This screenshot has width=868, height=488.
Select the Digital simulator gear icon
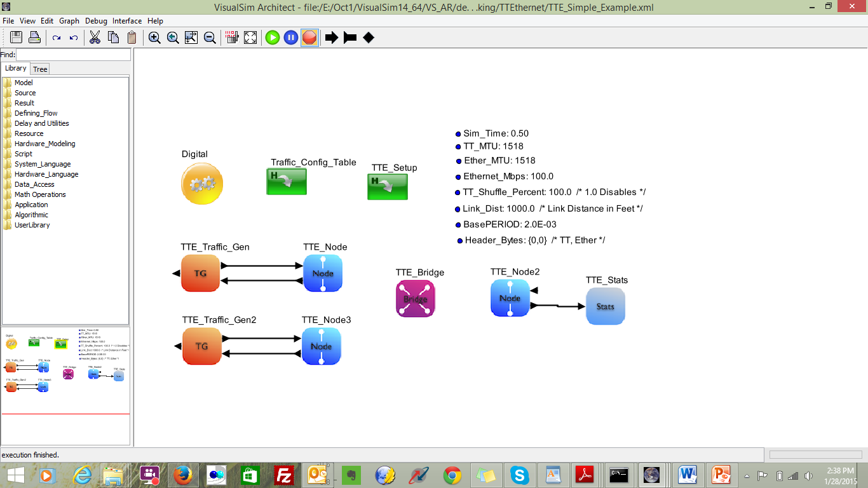coord(202,184)
